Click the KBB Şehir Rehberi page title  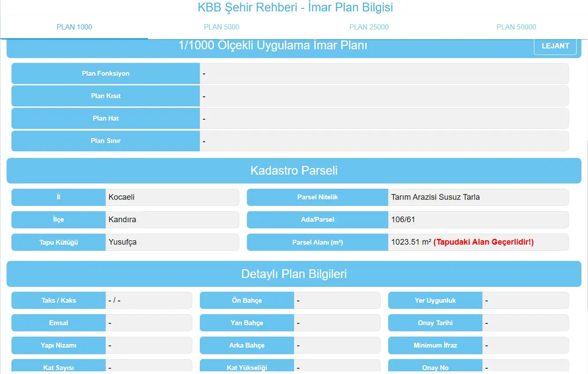[x=295, y=7]
